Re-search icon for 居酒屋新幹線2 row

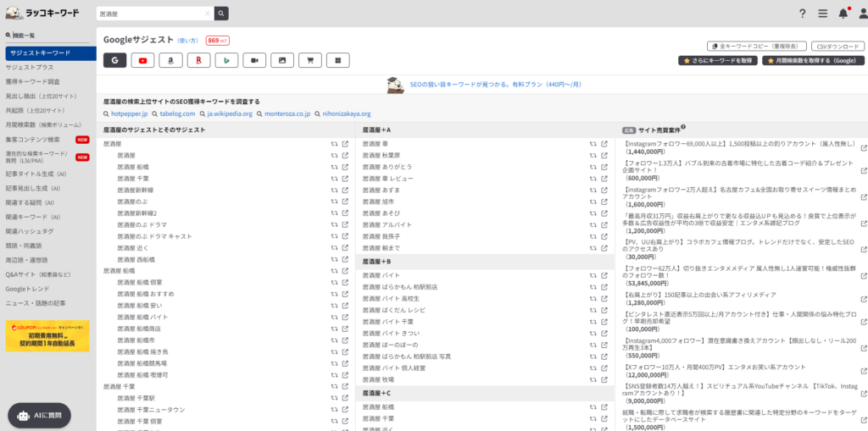tap(334, 213)
